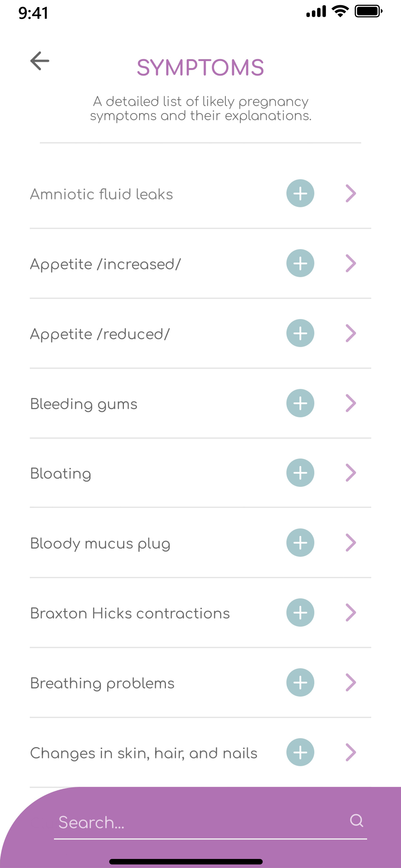Expand Amniotic fluid leaks chevron
This screenshot has width=401, height=868.
pyautogui.click(x=351, y=193)
